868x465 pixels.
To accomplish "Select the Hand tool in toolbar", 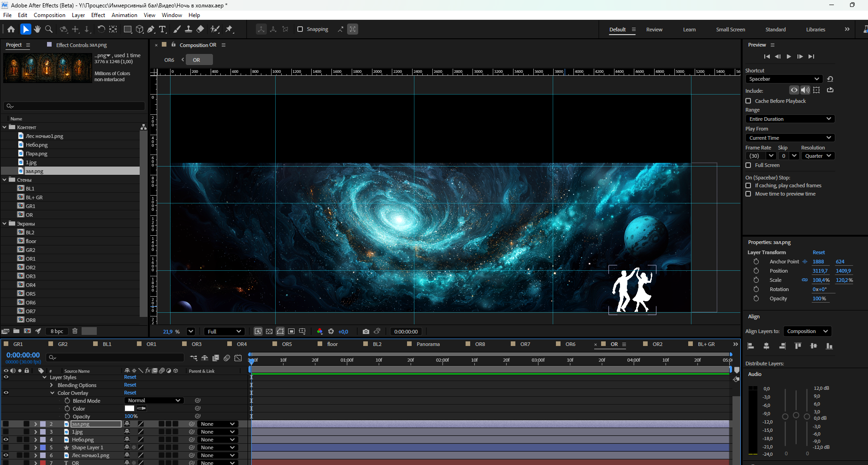I will point(37,29).
